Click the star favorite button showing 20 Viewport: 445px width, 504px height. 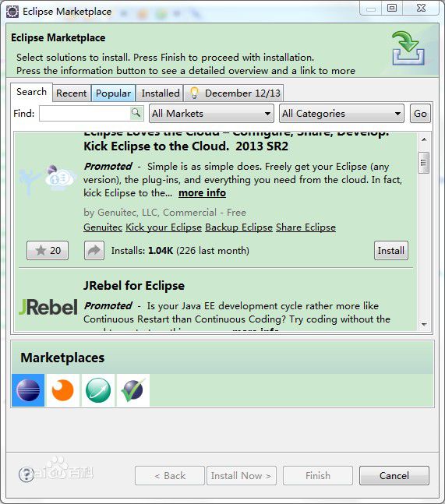pyautogui.click(x=48, y=250)
